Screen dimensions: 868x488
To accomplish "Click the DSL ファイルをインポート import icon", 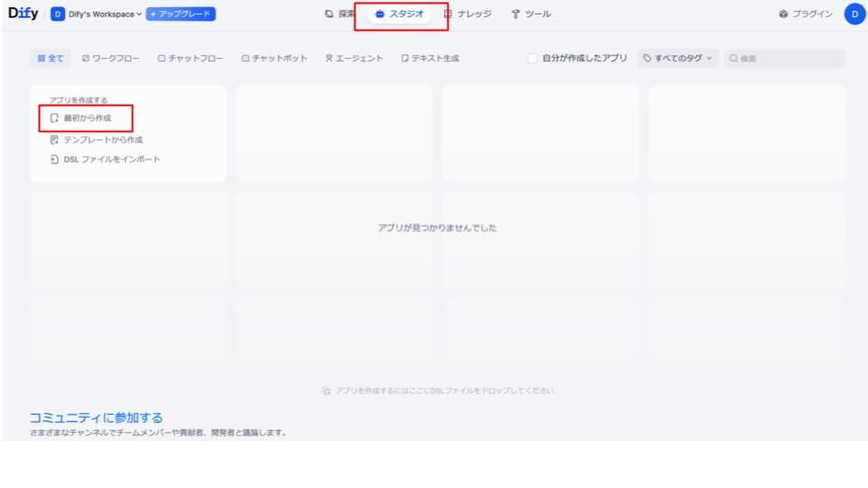I will click(53, 160).
